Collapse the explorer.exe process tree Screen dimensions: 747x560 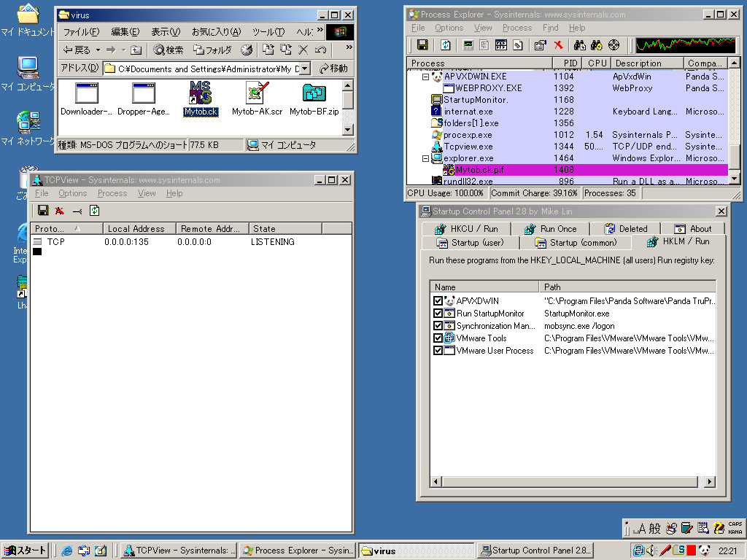click(x=426, y=158)
